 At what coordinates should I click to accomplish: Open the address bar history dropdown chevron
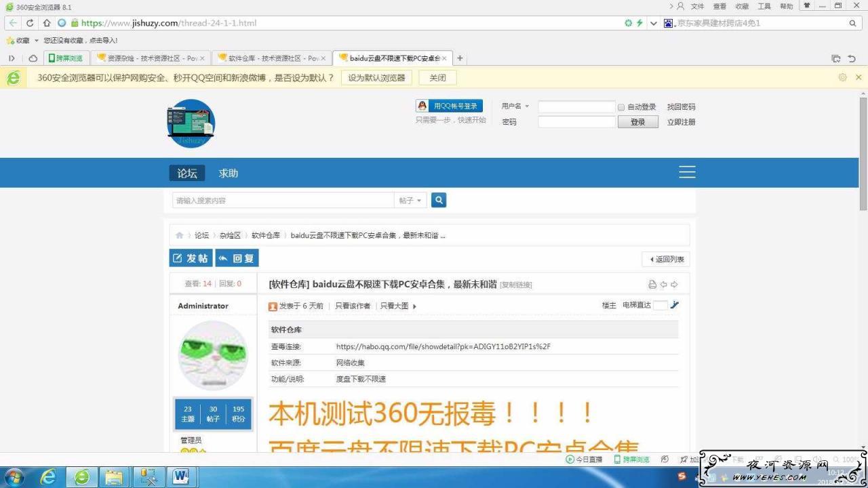(x=654, y=23)
